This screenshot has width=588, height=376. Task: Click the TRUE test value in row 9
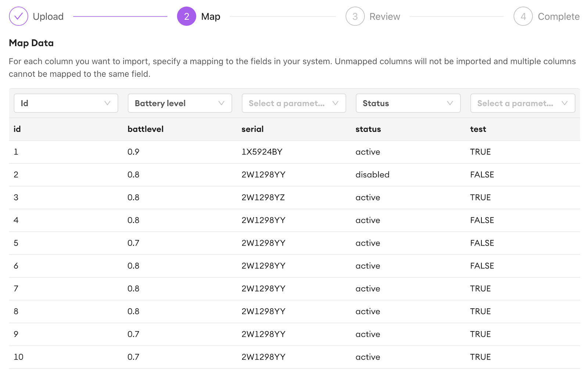tap(480, 334)
